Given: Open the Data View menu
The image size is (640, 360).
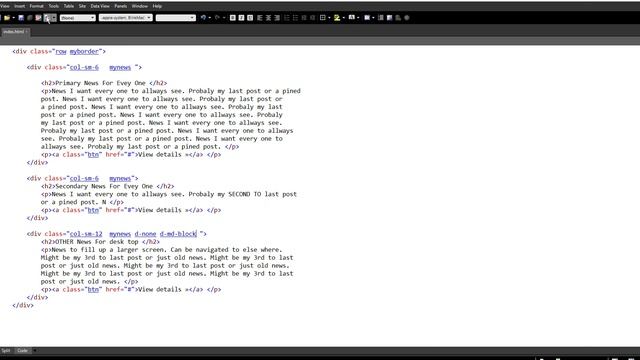Looking at the screenshot, I should pyautogui.click(x=100, y=6).
